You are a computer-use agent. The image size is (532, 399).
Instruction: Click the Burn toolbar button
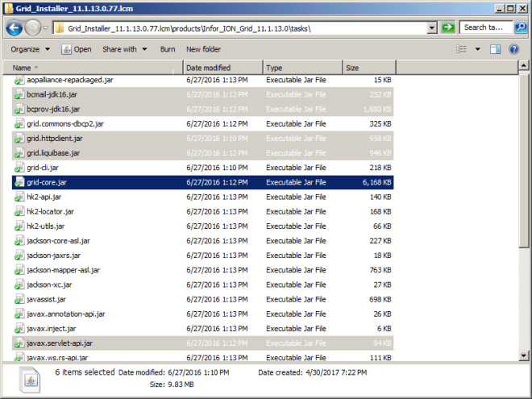(x=168, y=49)
